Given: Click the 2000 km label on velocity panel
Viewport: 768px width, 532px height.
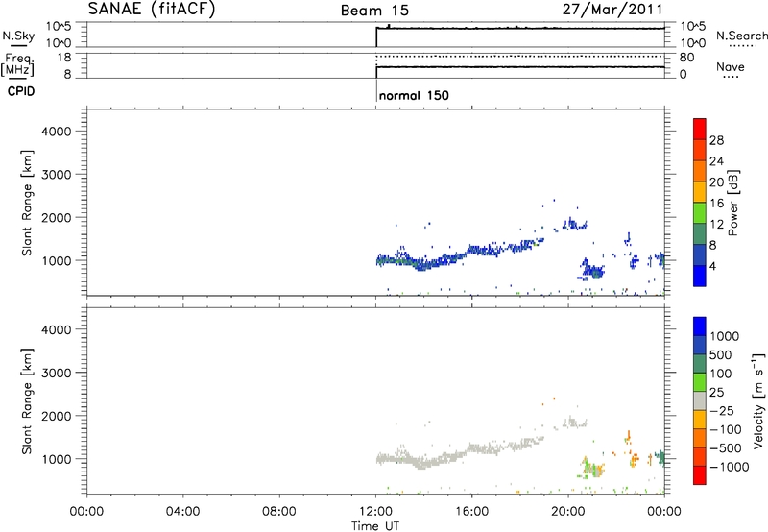Looking at the screenshot, I should coord(57,416).
